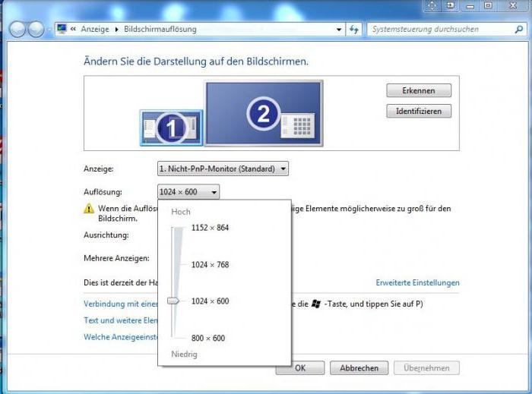Click the resolution slider handle
This screenshot has height=394, width=532.
[x=173, y=301]
